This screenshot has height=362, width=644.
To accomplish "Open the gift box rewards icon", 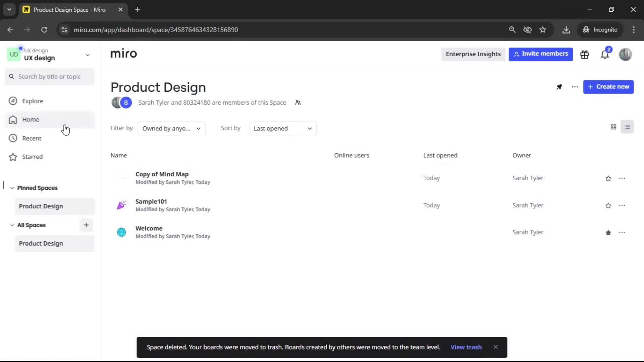I will 585,54.
